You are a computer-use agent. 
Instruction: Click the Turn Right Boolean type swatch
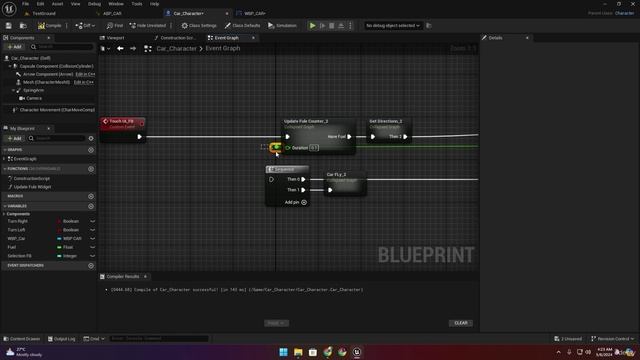(x=59, y=221)
